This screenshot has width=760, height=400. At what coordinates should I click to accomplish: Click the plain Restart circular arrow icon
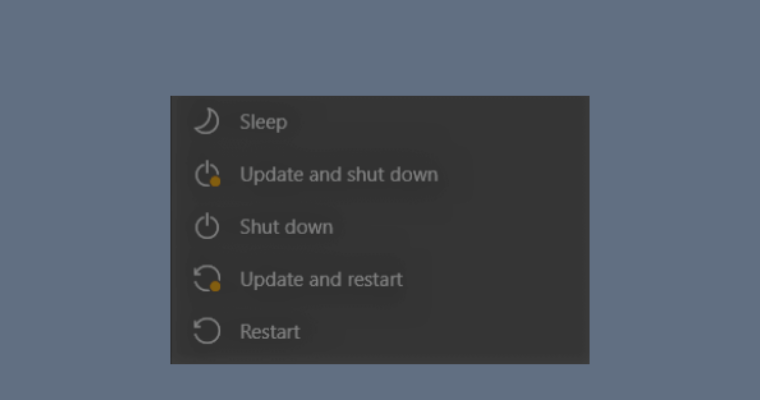[x=206, y=331]
